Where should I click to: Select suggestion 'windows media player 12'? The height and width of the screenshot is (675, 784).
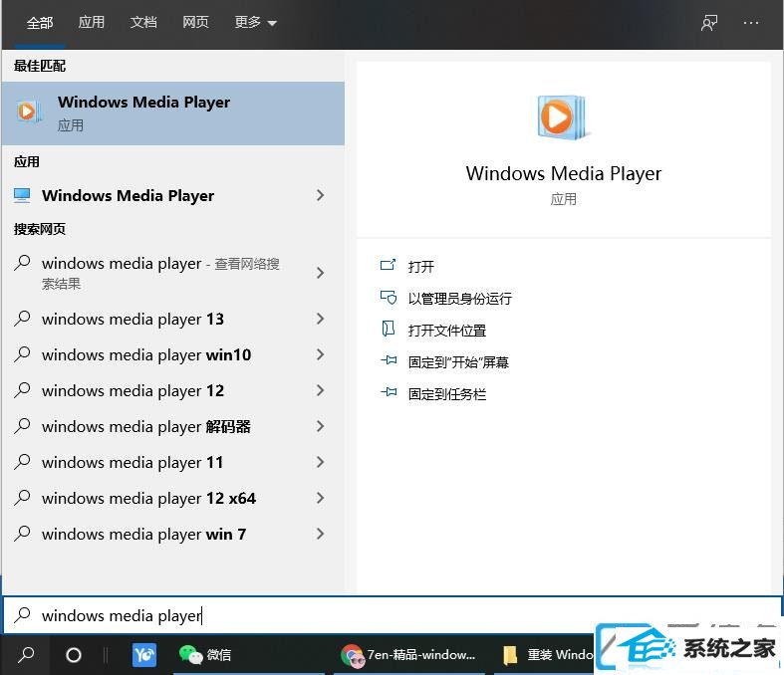tap(133, 390)
